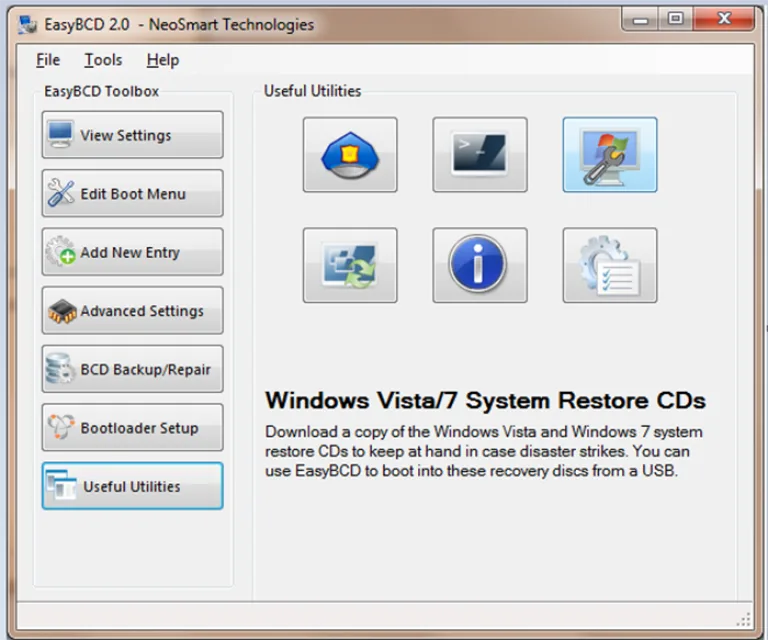
Task: Maximize the EasyBCD window
Action: pos(675,20)
